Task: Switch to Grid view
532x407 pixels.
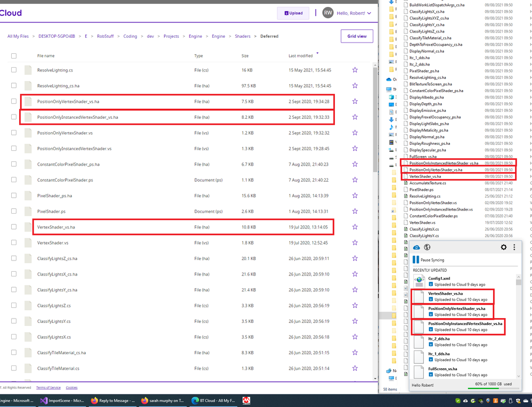Action: 357,36
